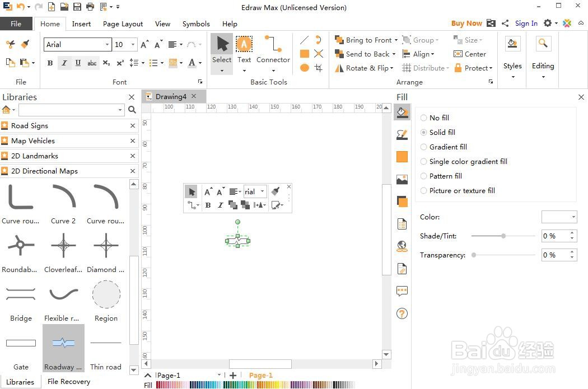Close the Drawing4 document tab
Image resolution: width=588 pixels, height=389 pixels.
(x=194, y=96)
